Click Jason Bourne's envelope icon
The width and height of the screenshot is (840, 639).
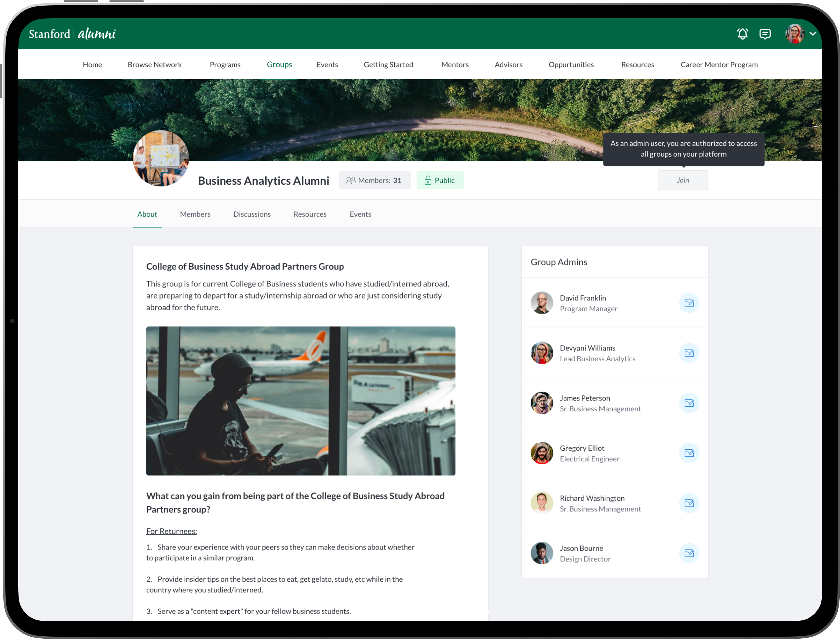point(689,553)
